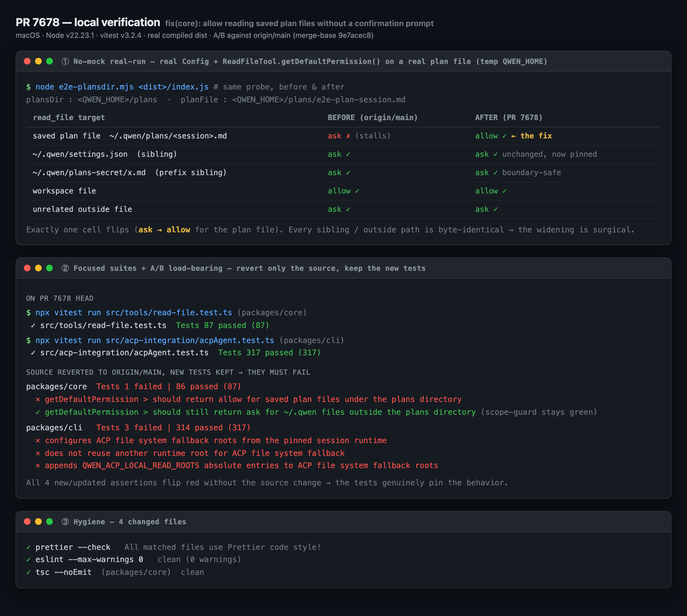Click the failed 'does not reuse another runtime root' test

point(190,453)
